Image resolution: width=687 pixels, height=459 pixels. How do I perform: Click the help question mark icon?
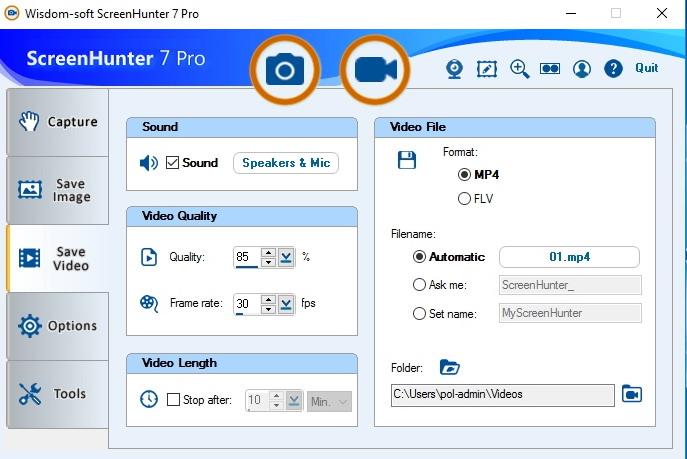pos(613,69)
